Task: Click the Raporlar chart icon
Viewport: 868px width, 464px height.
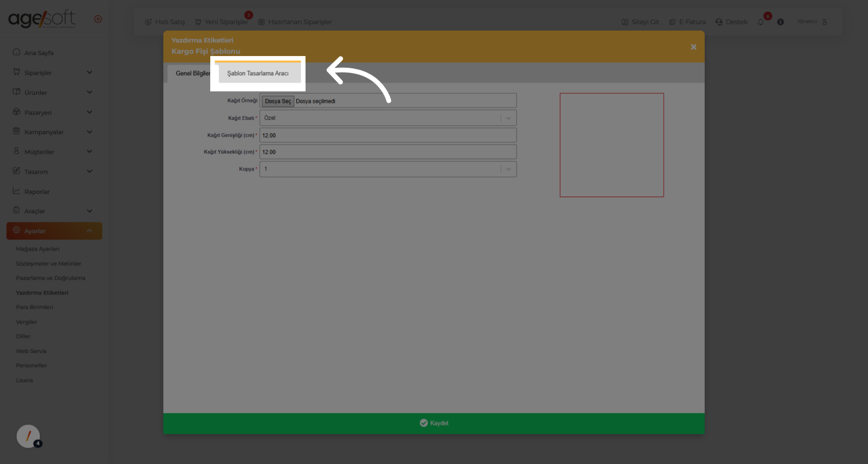Action: click(x=17, y=191)
